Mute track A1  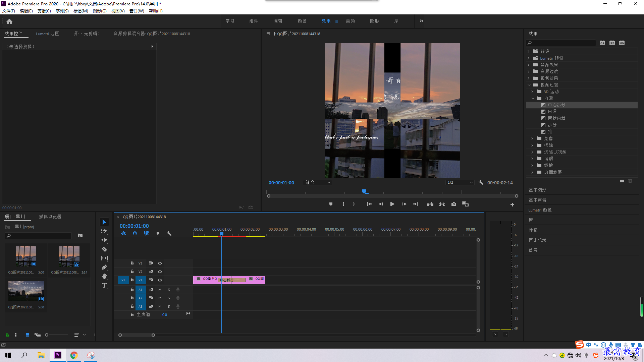point(160,290)
